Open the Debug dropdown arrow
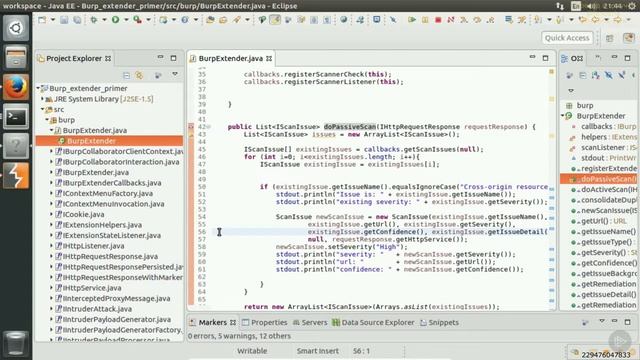Viewport: 640px width, 360px height. pos(104,20)
